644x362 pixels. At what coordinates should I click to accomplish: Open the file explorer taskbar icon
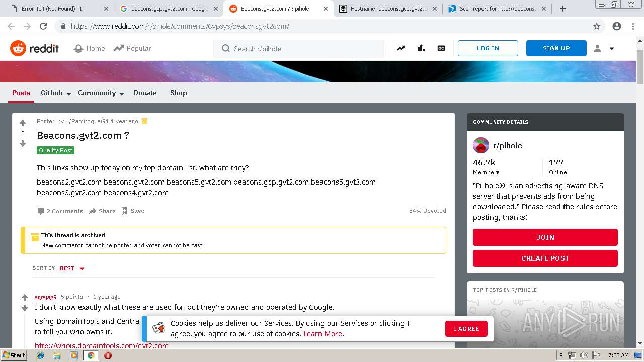pyautogui.click(x=57, y=355)
